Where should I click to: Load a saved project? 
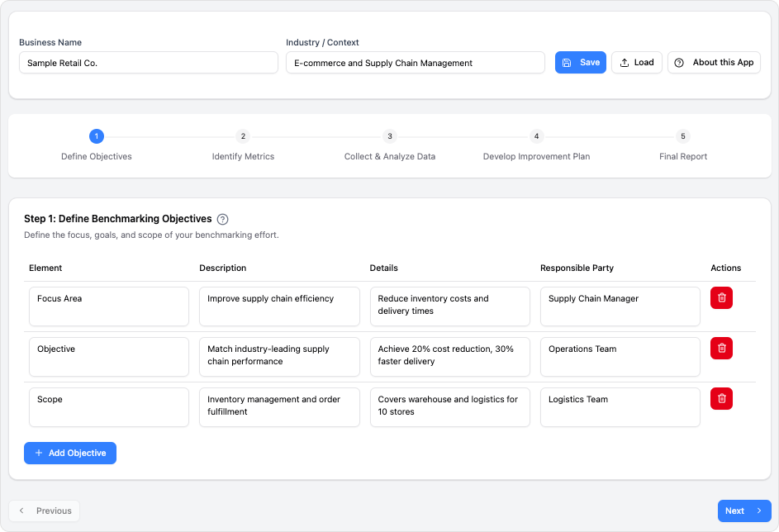point(636,63)
